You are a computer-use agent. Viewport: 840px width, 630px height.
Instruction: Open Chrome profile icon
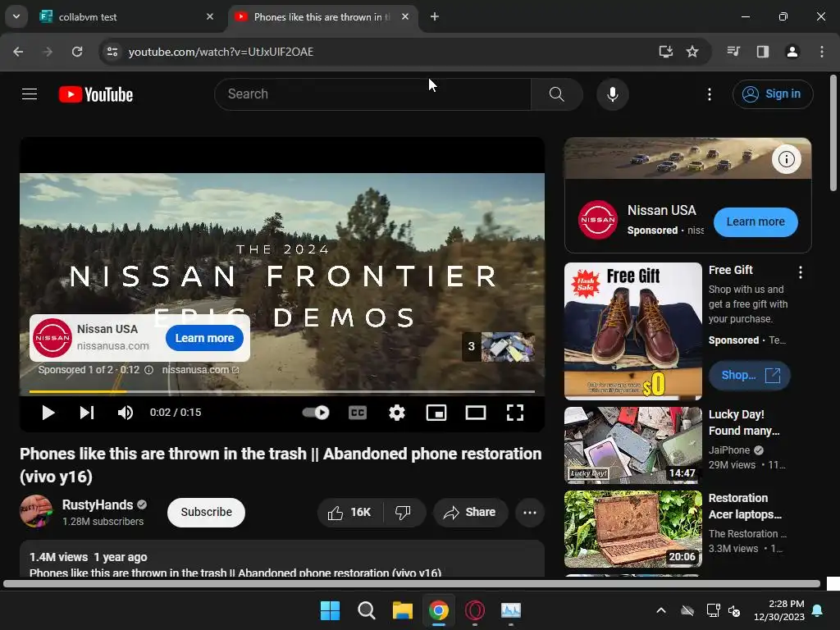792,52
